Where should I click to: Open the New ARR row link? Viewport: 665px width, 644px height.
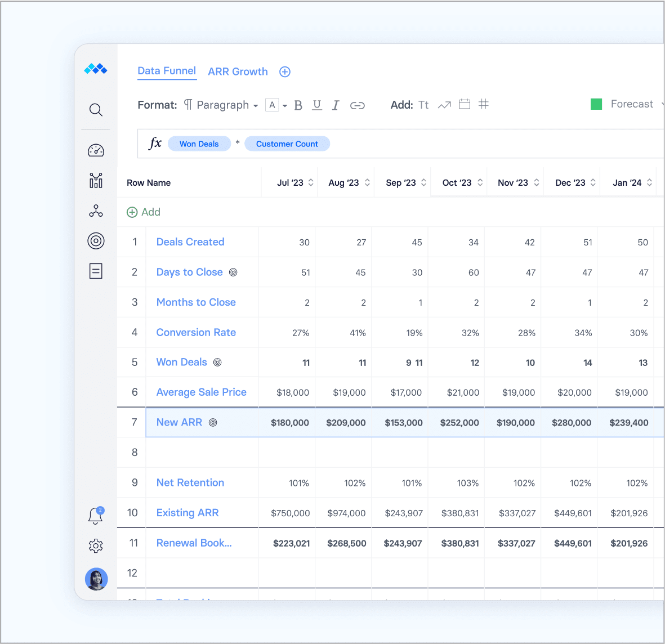coord(180,422)
